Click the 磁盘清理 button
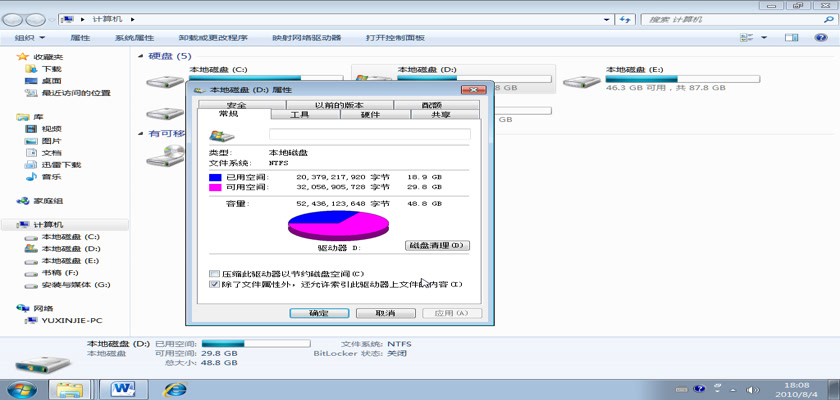Screen dimensions: 840x400 pyautogui.click(x=437, y=245)
